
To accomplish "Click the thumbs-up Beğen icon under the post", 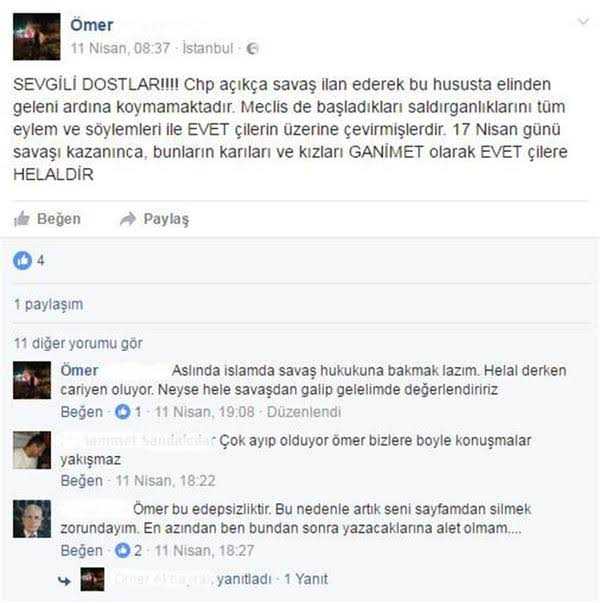I will pos(22,219).
